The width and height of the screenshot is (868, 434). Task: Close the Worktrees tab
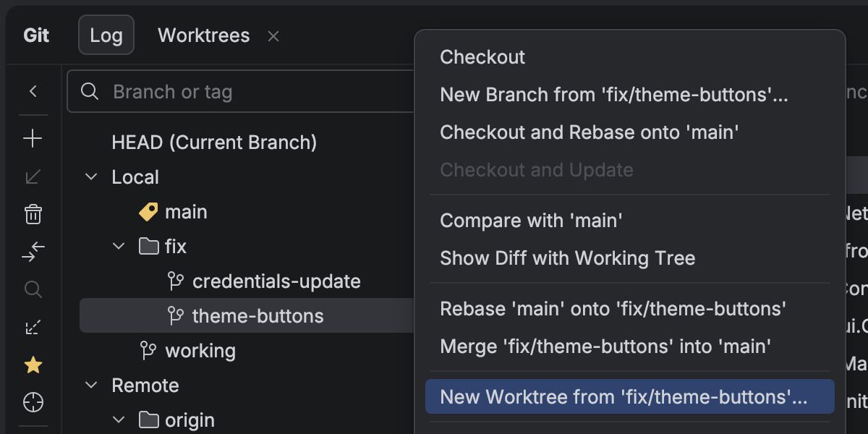pos(273,36)
